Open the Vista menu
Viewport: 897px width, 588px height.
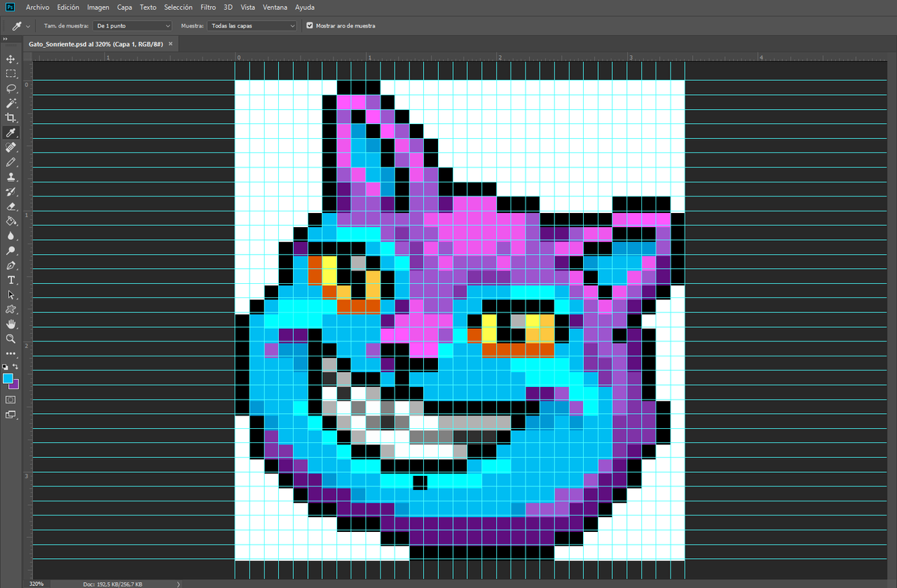(248, 7)
